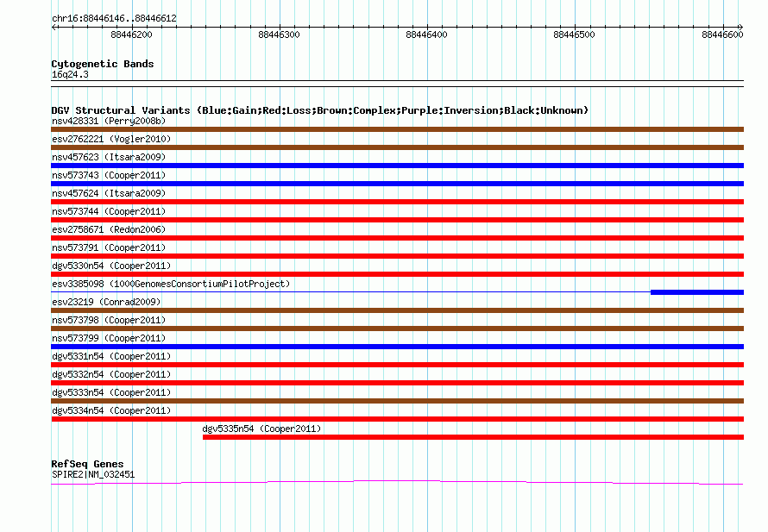Select the thick blue esv3385098 segment
The height and width of the screenshot is (532, 768).
(x=697, y=292)
